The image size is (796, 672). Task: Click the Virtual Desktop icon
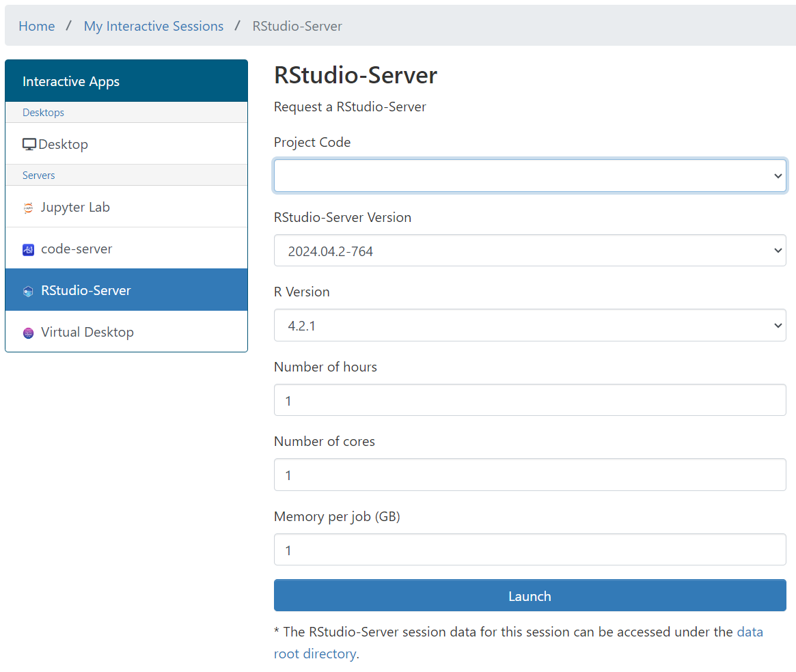click(x=28, y=333)
